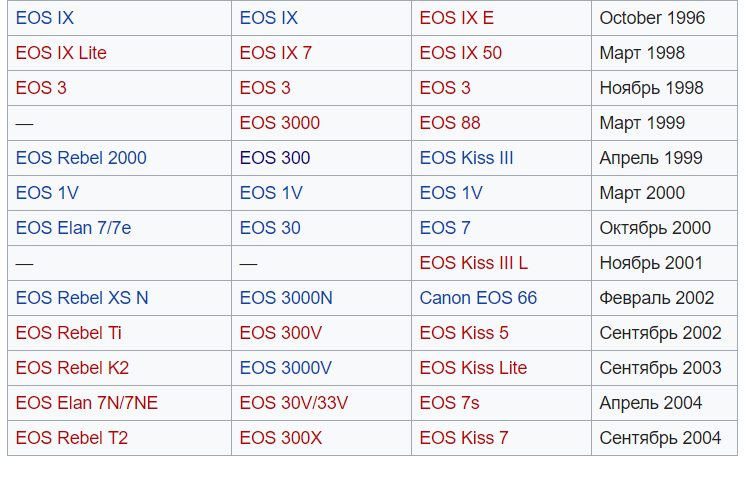Open the EOS IX 7 link

point(275,53)
